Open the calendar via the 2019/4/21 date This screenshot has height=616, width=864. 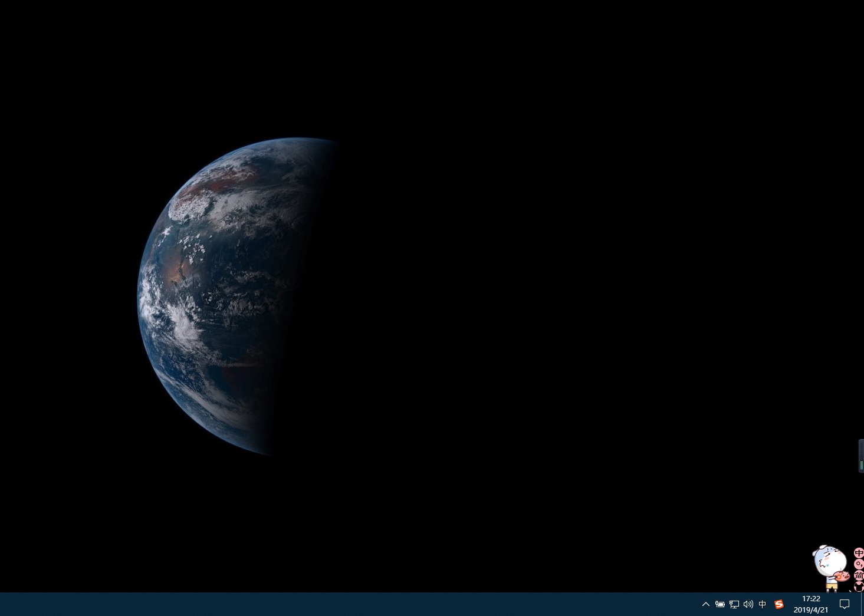[811, 610]
